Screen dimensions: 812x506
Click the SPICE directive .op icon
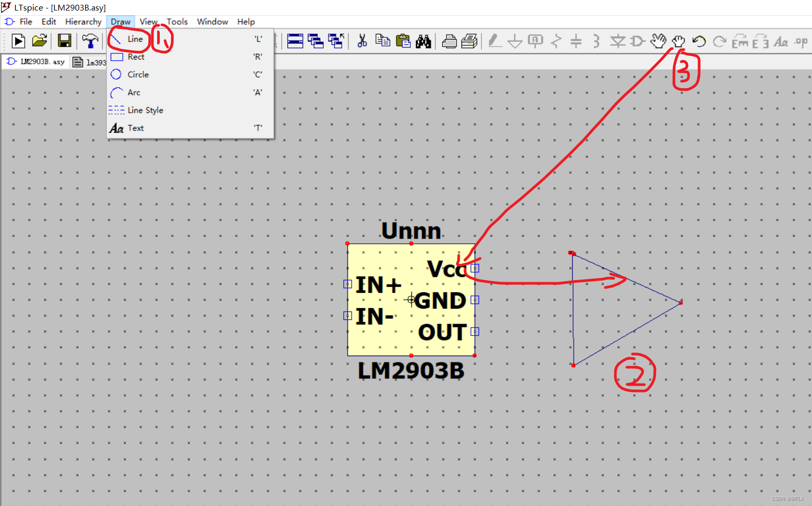click(x=801, y=41)
